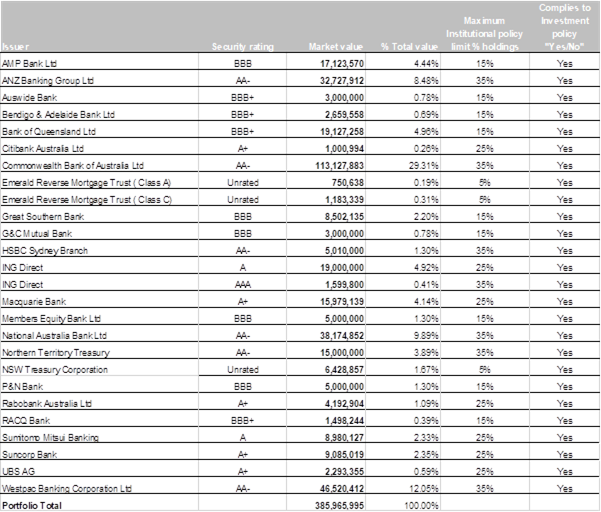Viewport: 601px width, 512px height.
Task: Click the AAA security rating cell
Action: tap(243, 284)
